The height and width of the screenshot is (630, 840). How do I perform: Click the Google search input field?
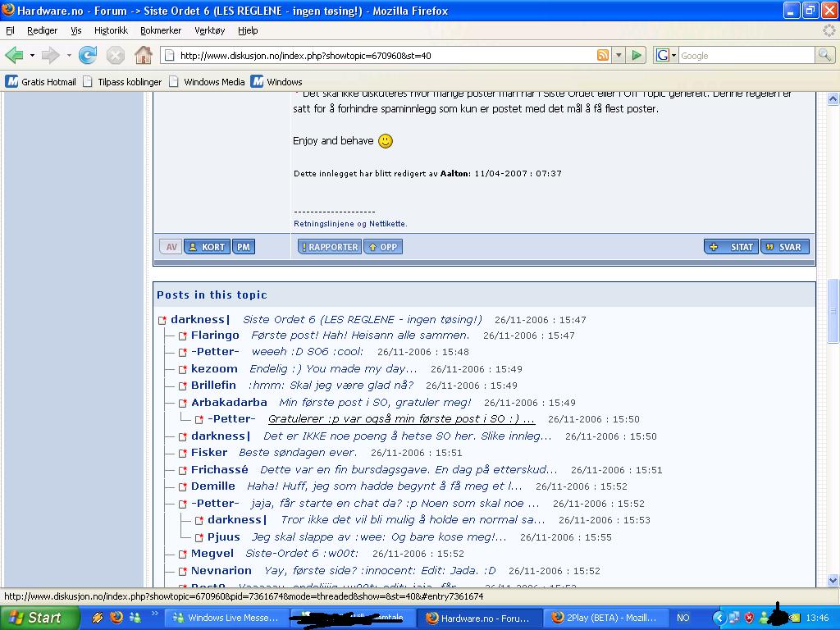[746, 55]
